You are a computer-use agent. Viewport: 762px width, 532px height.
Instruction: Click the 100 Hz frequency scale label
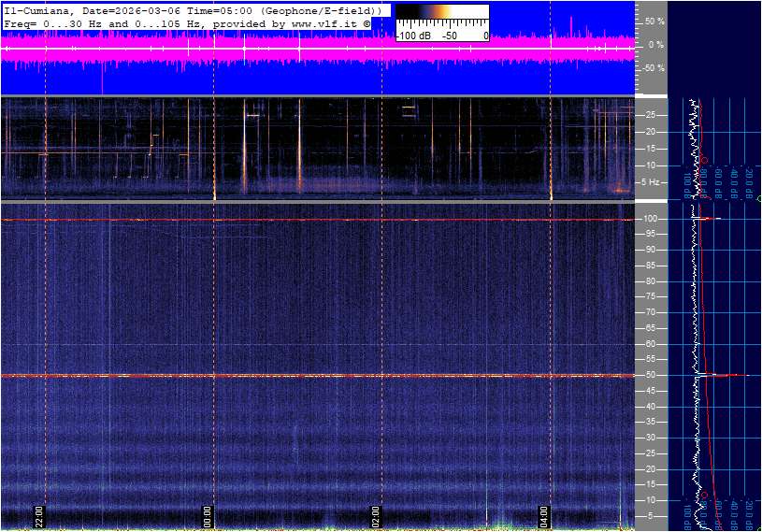click(649, 219)
